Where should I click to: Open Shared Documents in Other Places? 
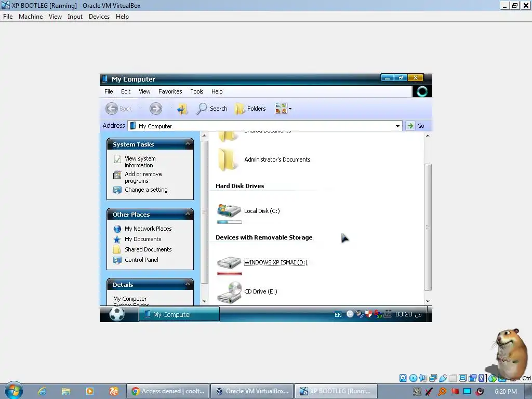[148, 249]
